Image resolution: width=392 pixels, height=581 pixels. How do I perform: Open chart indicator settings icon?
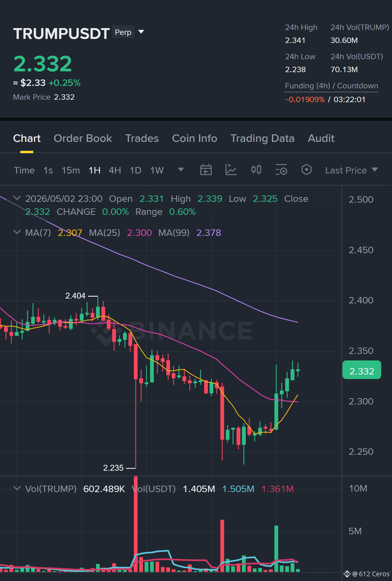[281, 170]
